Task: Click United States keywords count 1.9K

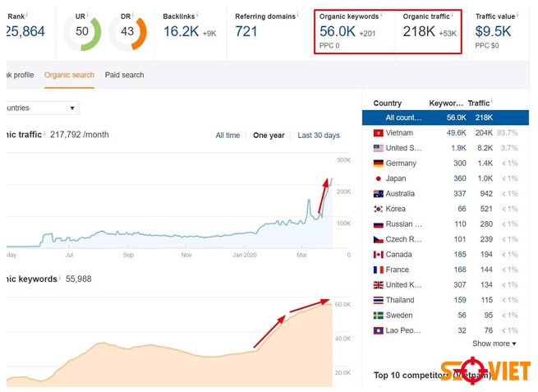Action: 458,148
